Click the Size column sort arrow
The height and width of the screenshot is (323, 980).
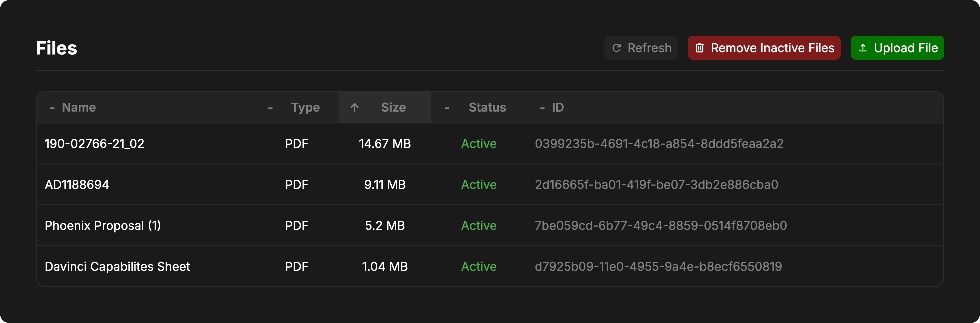coord(354,107)
